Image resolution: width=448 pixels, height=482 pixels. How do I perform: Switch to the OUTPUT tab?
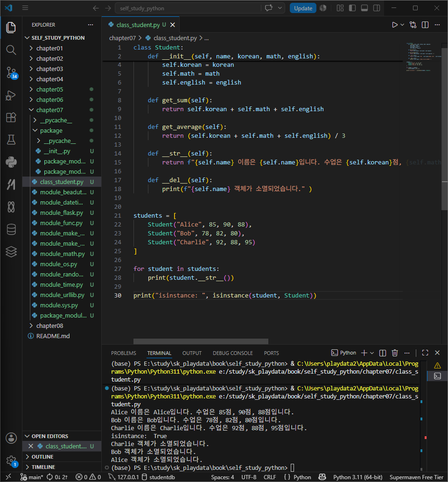(192, 353)
